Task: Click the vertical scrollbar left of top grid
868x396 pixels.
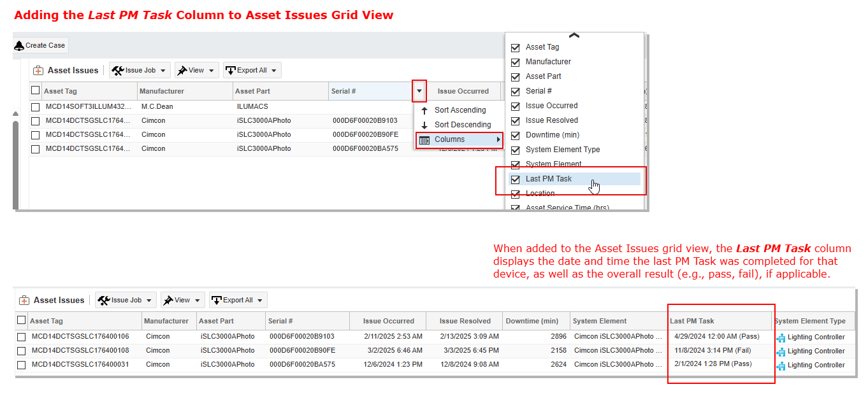Action: coord(16,159)
